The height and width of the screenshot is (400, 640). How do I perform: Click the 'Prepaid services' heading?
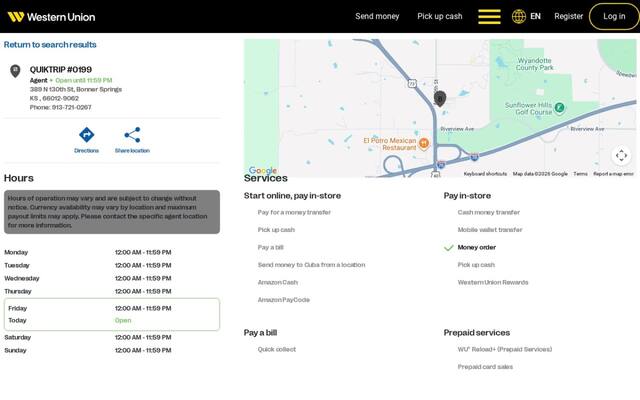[x=477, y=333]
